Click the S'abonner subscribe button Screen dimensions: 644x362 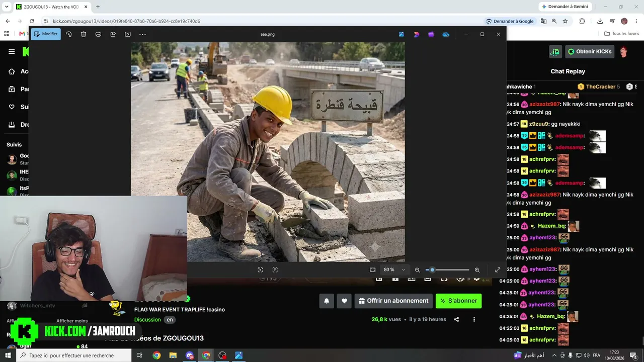pos(459,301)
